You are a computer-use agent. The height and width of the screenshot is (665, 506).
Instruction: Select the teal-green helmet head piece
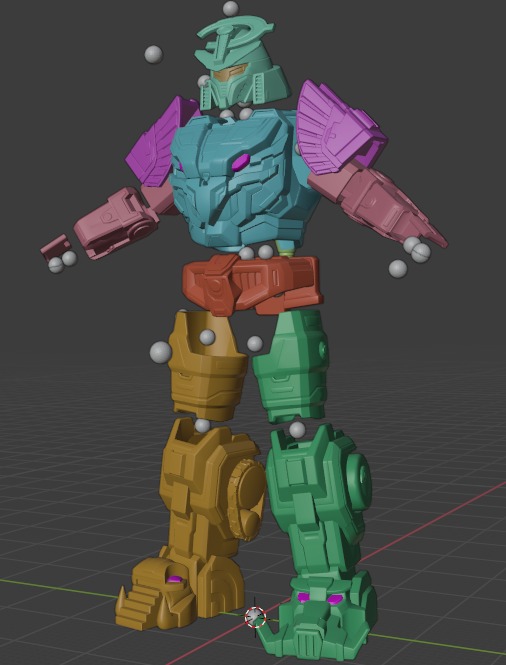click(x=243, y=64)
